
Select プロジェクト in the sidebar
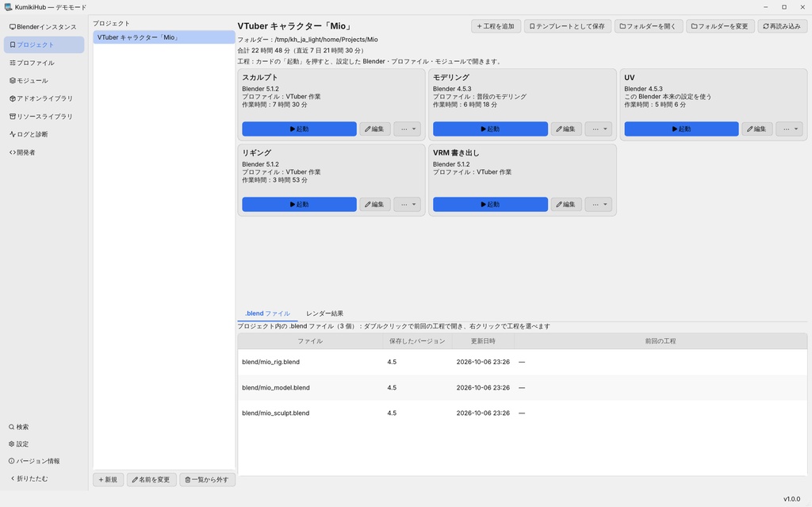coord(44,44)
